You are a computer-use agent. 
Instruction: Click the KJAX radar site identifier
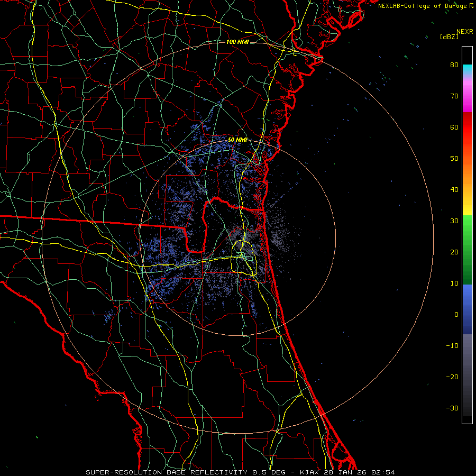point(310,472)
